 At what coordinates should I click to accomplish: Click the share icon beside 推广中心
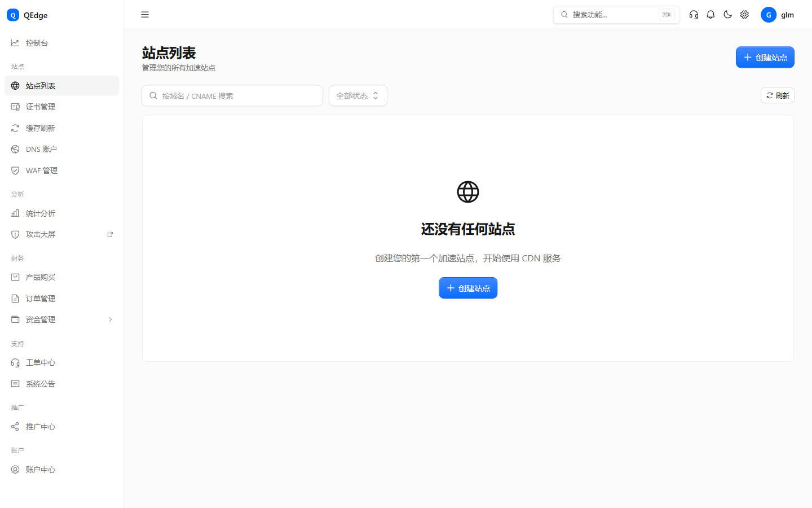pos(15,427)
